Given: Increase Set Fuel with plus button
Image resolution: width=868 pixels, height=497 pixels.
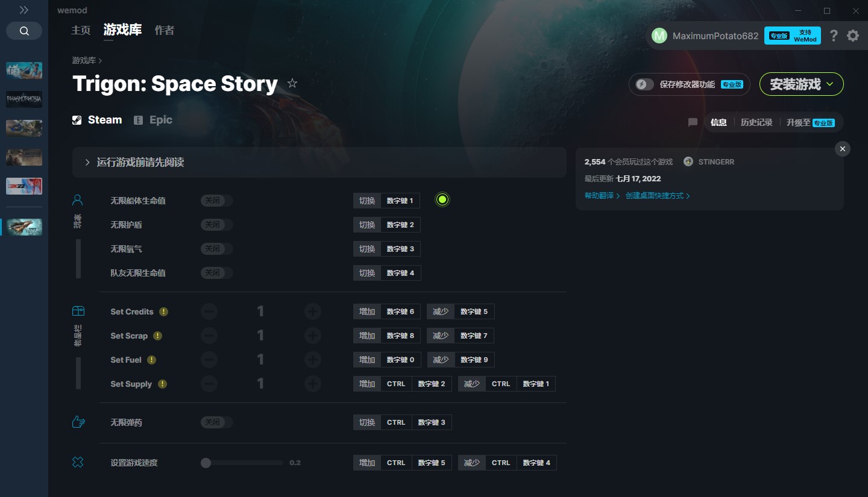Looking at the screenshot, I should pyautogui.click(x=312, y=360).
